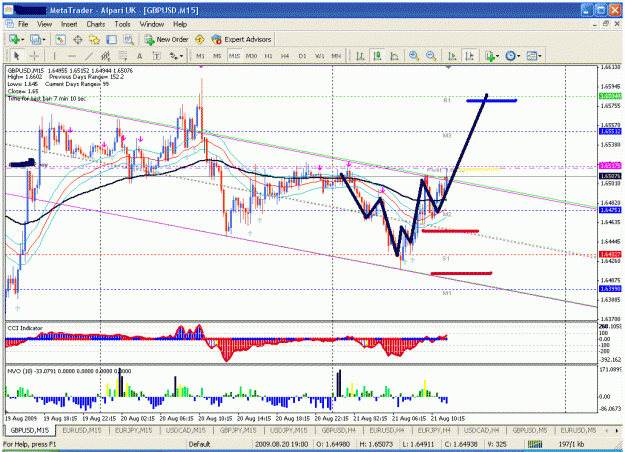Switch to the EURUSD,H4 chart tab
The width and height of the screenshot is (625, 452).
coord(387,430)
